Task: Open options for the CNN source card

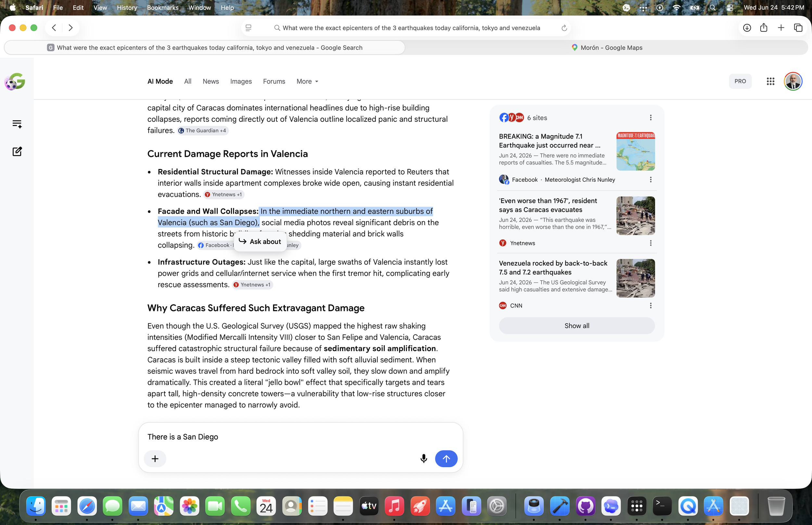Action: click(651, 305)
